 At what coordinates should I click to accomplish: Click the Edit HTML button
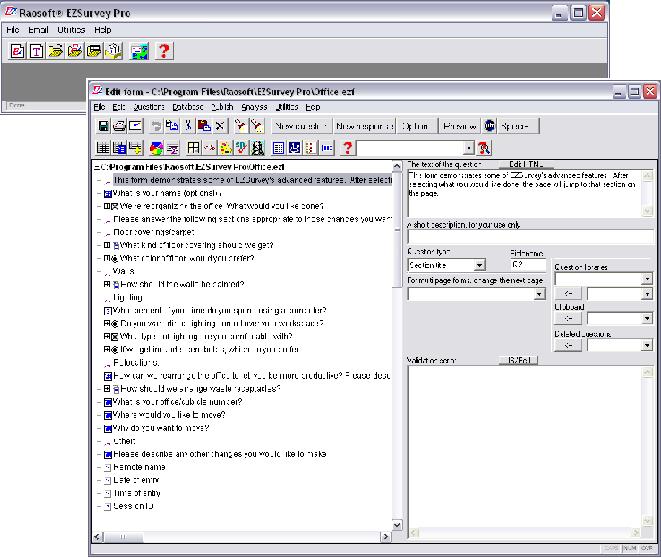[x=526, y=164]
